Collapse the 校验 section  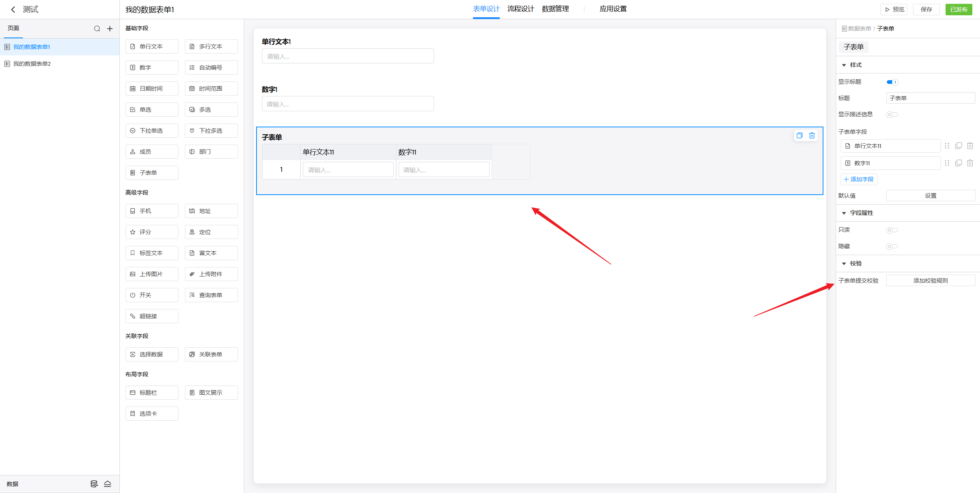pyautogui.click(x=844, y=264)
